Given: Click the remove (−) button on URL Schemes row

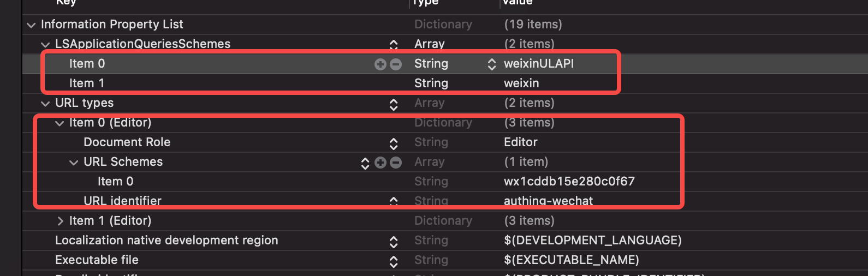Looking at the screenshot, I should point(396,163).
